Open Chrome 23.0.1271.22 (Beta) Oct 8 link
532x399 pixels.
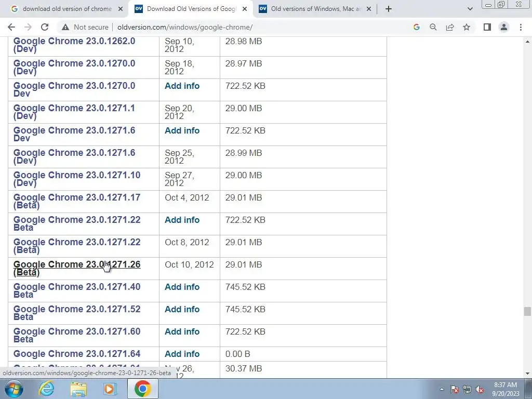click(x=77, y=246)
